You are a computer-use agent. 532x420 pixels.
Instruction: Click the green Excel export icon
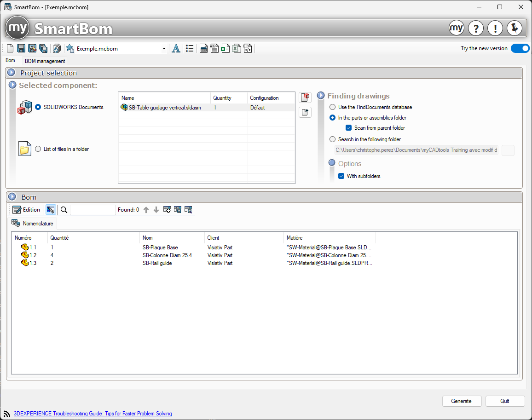226,48
